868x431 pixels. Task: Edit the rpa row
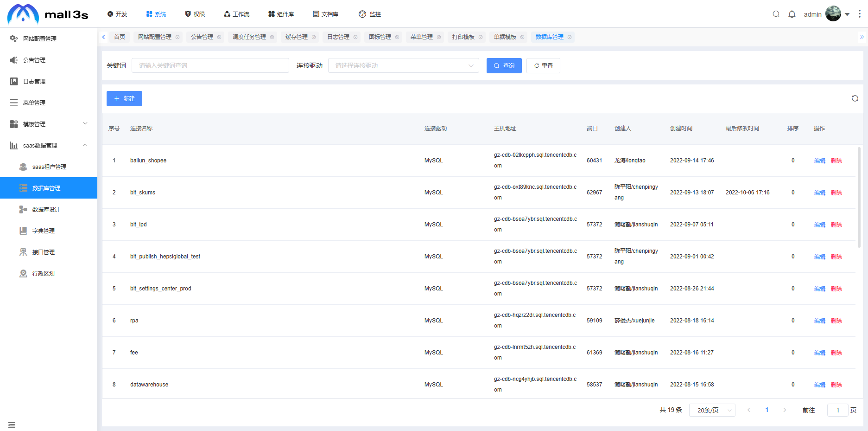pos(820,321)
